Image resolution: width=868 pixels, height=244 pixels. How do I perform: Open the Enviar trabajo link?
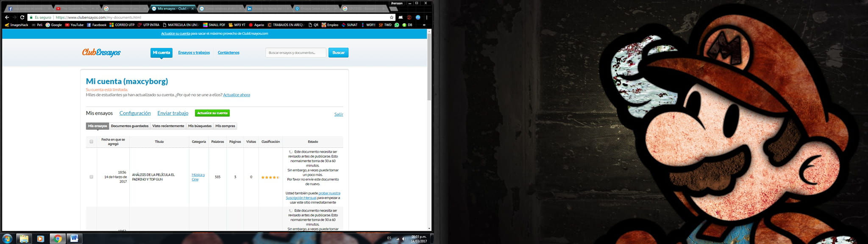click(x=173, y=113)
